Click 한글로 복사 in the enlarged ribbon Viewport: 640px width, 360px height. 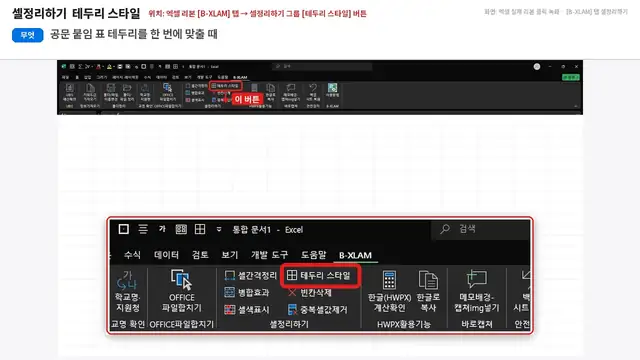428,291
